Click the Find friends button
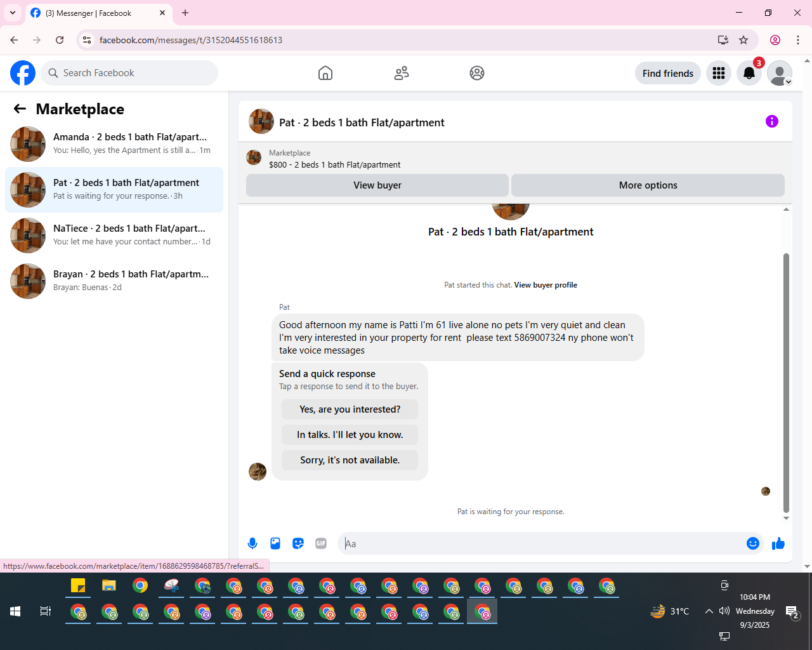Image resolution: width=812 pixels, height=650 pixels. pyautogui.click(x=668, y=73)
